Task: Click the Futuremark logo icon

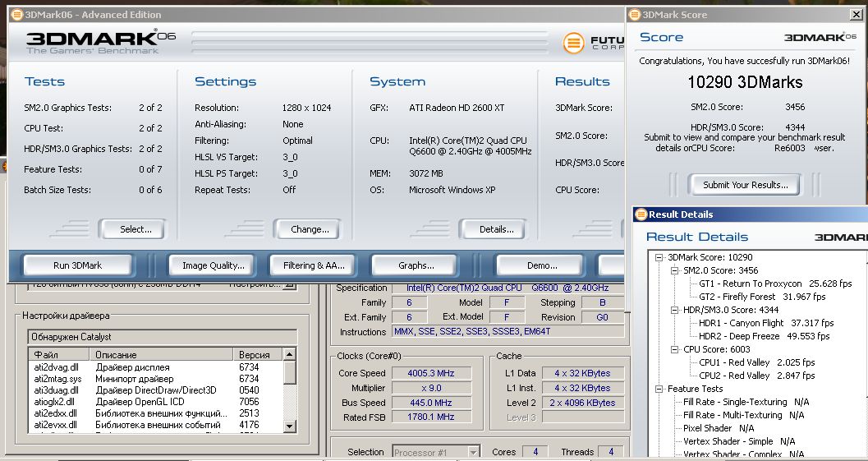Action: (573, 43)
